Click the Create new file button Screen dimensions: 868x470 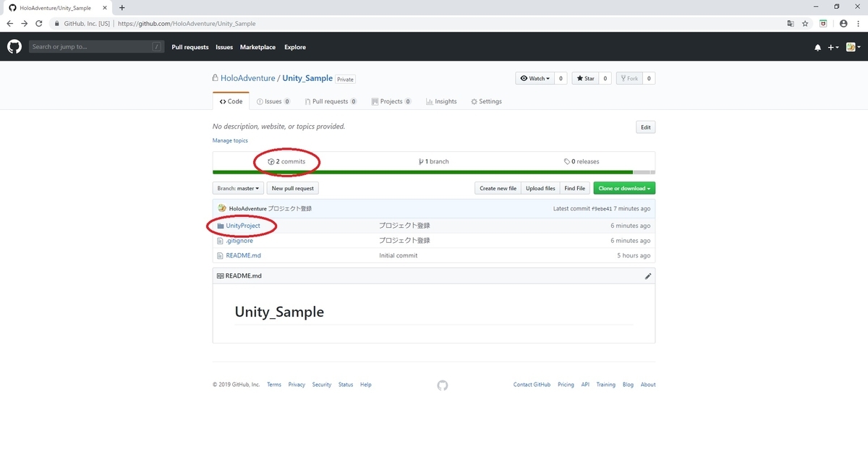(x=498, y=188)
